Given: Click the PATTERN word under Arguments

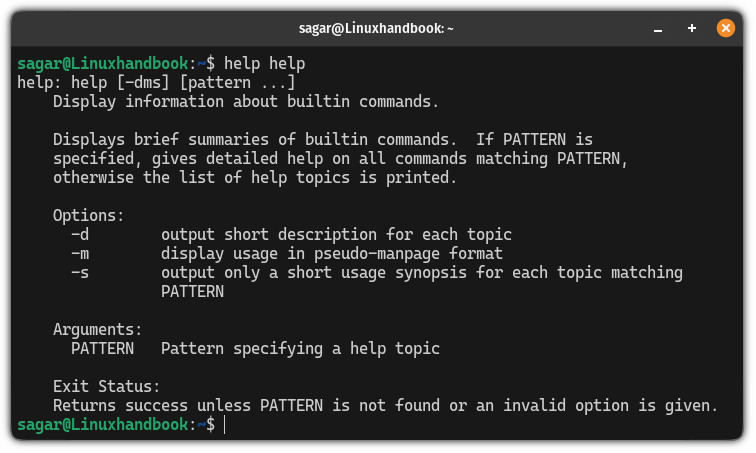Looking at the screenshot, I should pos(102,349).
